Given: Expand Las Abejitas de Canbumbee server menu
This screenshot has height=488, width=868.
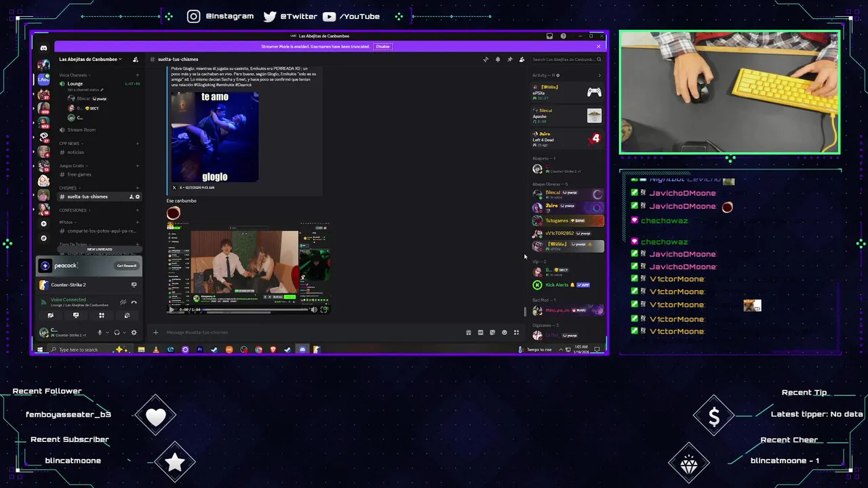Looking at the screenshot, I should click(x=90, y=60).
